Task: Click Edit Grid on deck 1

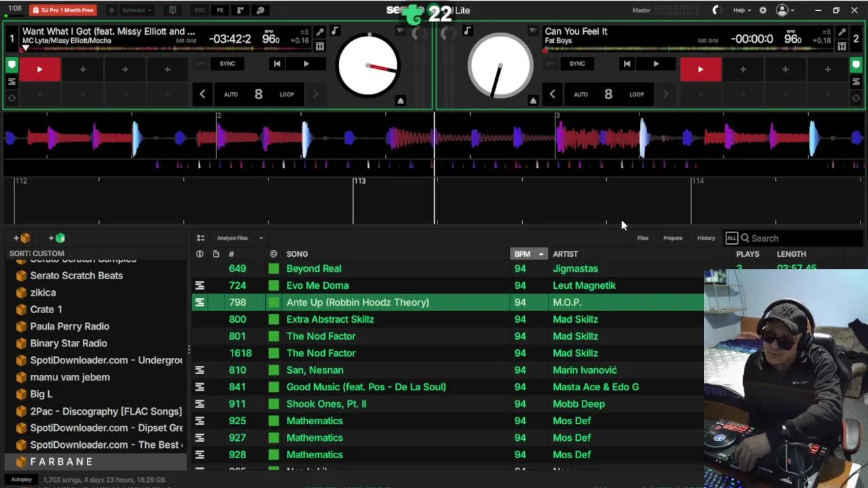Action: point(186,41)
